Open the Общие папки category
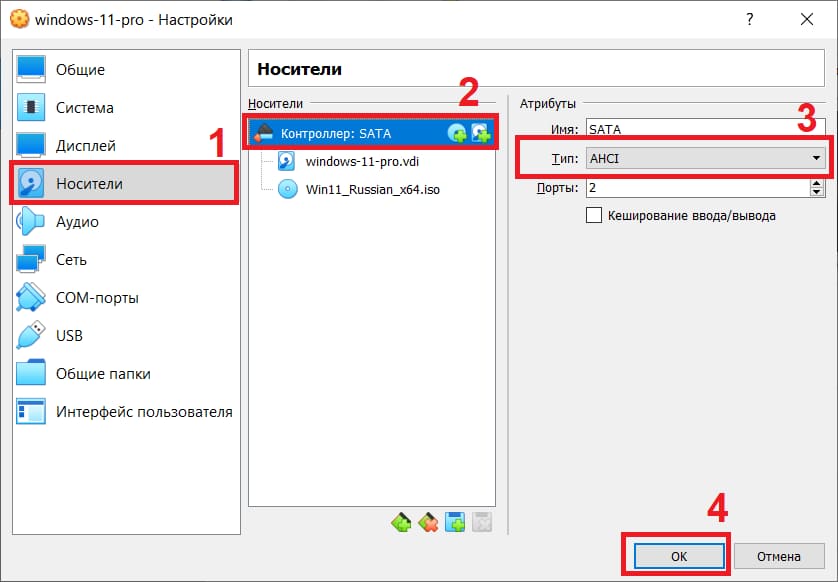The image size is (838, 582). 126,374
